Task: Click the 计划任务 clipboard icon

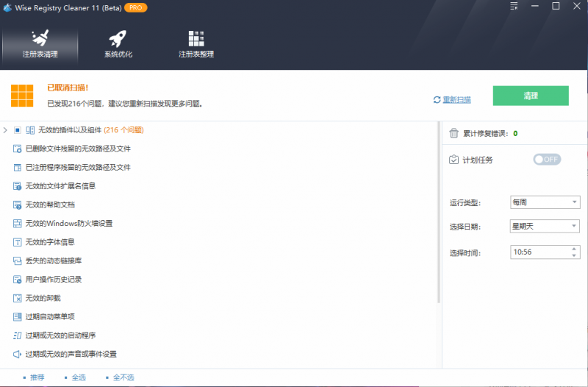Action: [453, 160]
